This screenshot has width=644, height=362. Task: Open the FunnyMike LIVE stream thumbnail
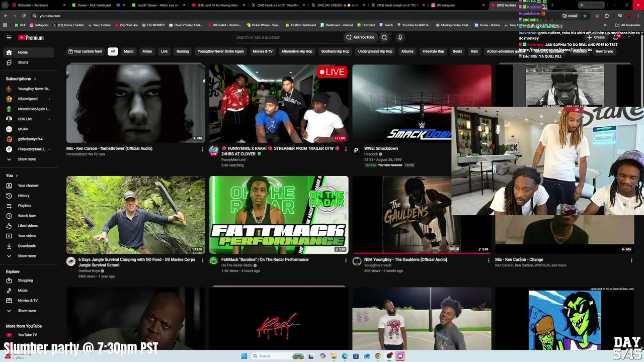279,104
